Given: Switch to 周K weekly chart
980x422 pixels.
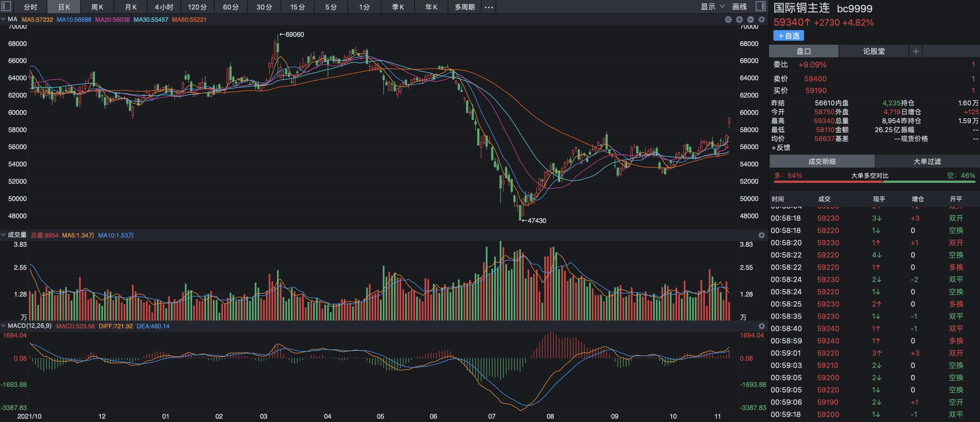Looking at the screenshot, I should pyautogui.click(x=97, y=7).
